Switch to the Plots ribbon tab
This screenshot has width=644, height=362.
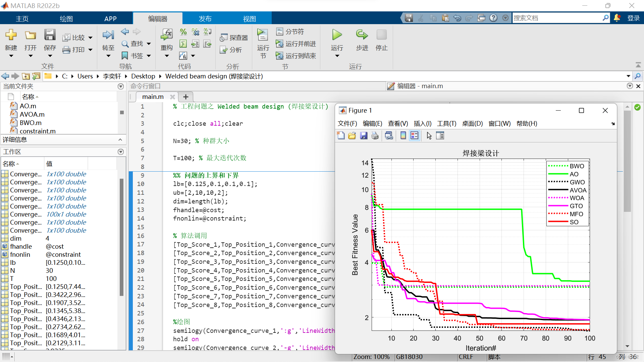[66, 19]
